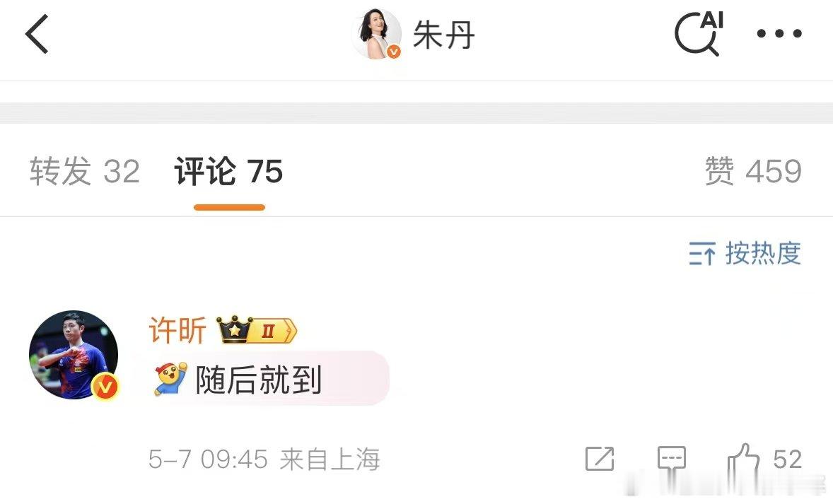Tap 朱丹's header avatar thumbnail

click(377, 33)
